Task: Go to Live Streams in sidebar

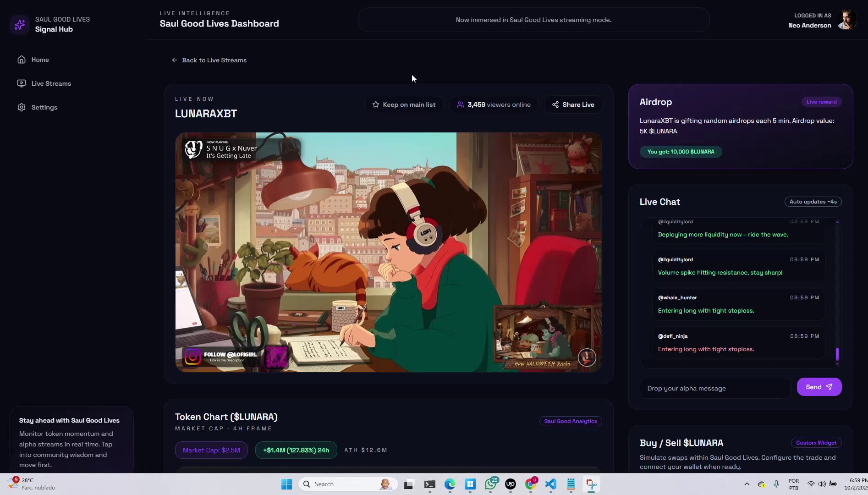Action: 72,83
